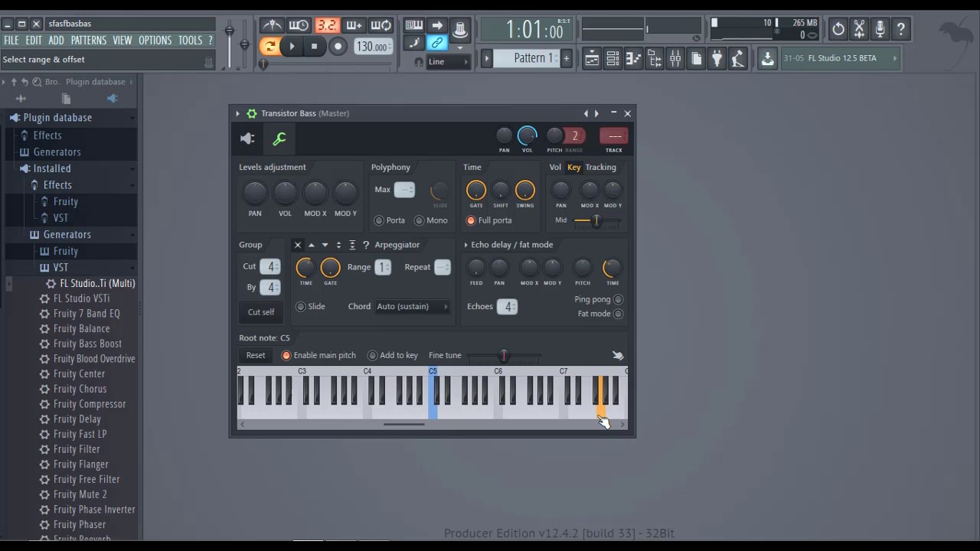Disable the Full porta option
This screenshot has width=980, height=551.
(x=471, y=220)
